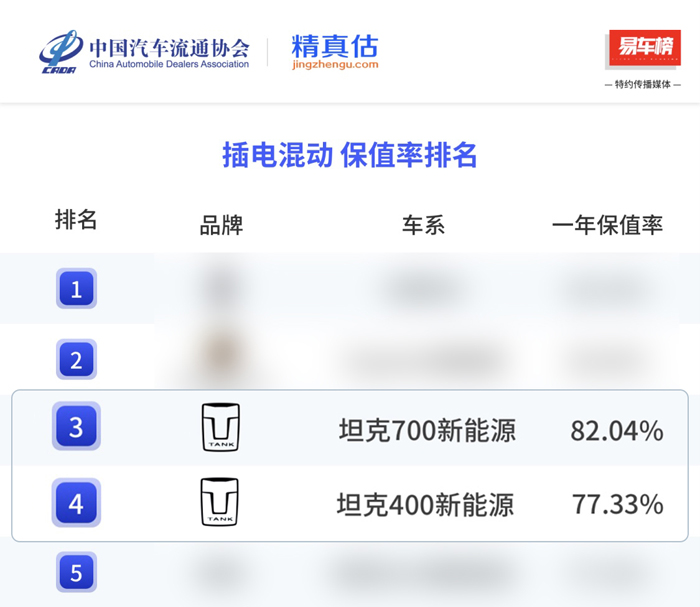This screenshot has height=607, width=700.
Task: Select the 排名 column header
Action: 76,221
